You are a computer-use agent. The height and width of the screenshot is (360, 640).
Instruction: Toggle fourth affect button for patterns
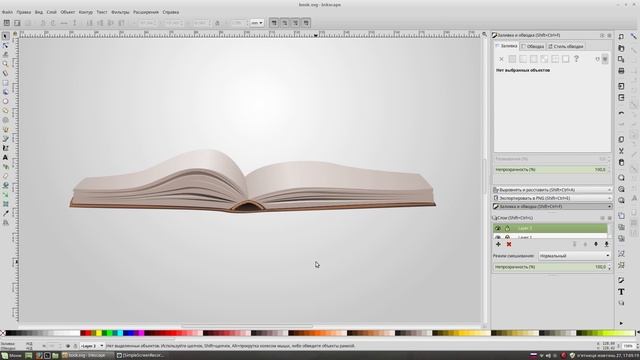[306, 23]
